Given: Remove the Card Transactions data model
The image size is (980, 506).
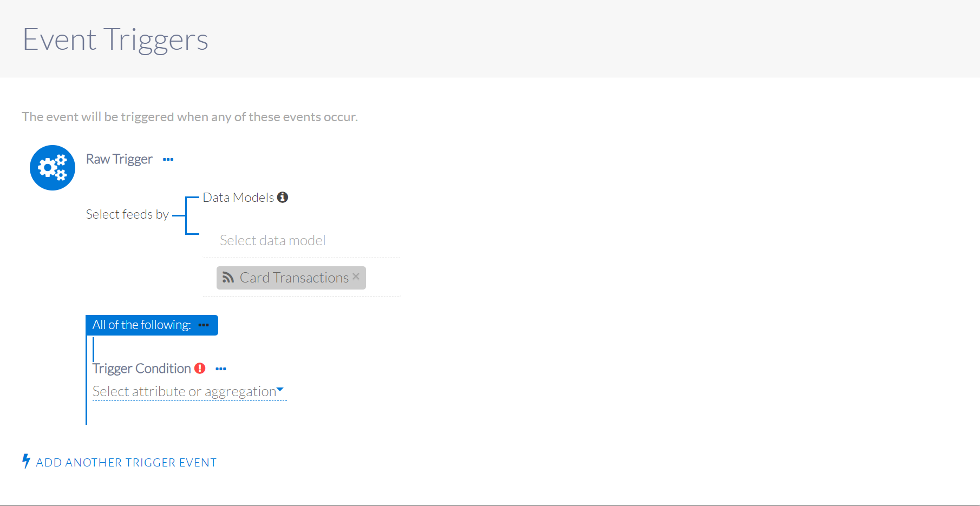Looking at the screenshot, I should pyautogui.click(x=356, y=277).
